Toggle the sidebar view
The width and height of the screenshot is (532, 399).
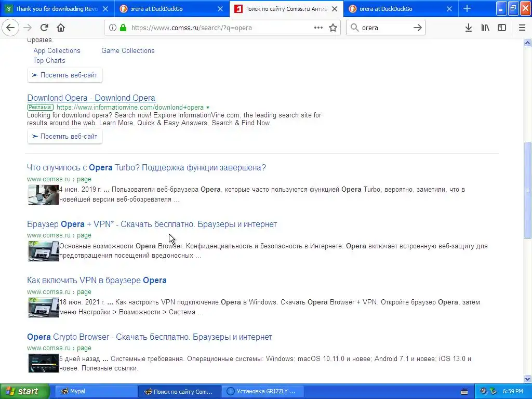pos(502,28)
